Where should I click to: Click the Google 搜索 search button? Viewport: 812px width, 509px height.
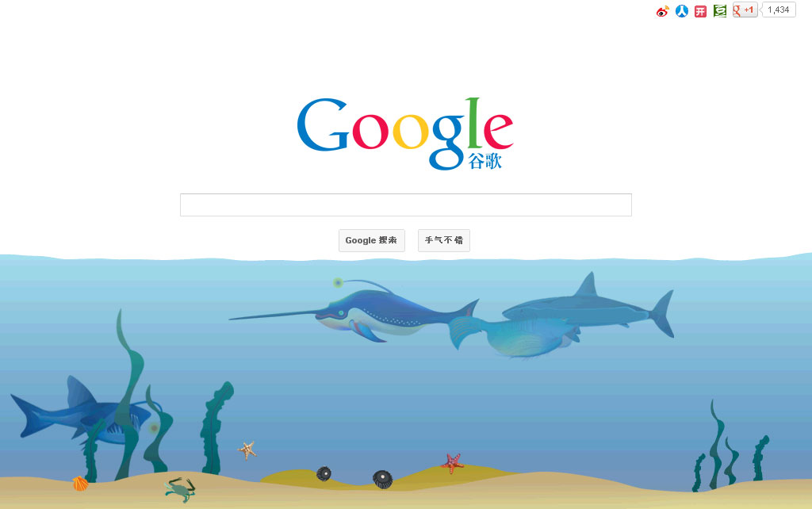coord(371,240)
